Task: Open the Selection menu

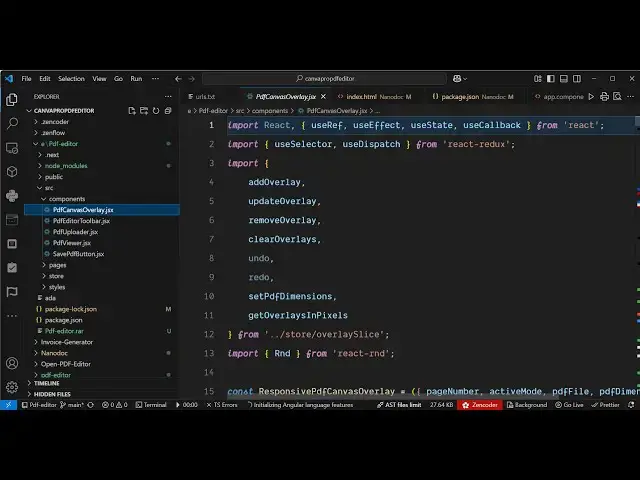Action: point(71,79)
